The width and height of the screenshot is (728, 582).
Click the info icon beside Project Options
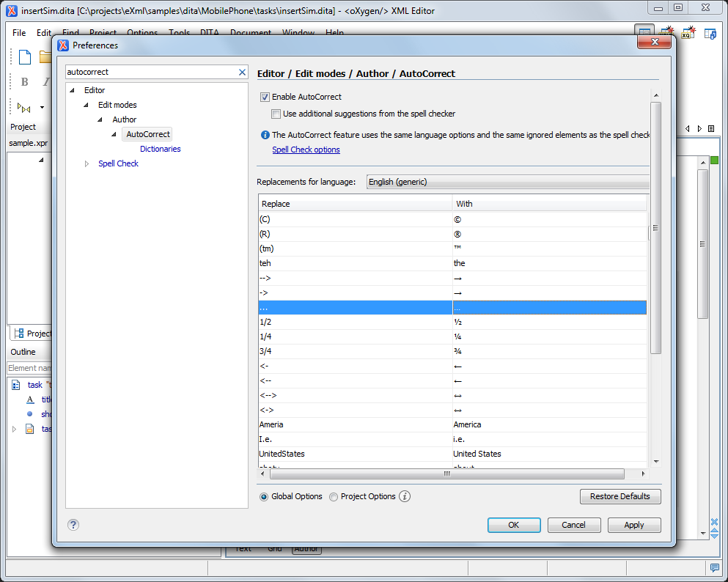tap(405, 496)
